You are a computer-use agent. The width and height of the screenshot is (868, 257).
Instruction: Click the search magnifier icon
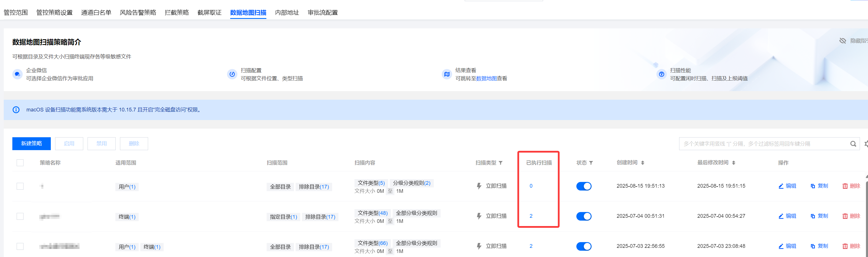pyautogui.click(x=853, y=144)
